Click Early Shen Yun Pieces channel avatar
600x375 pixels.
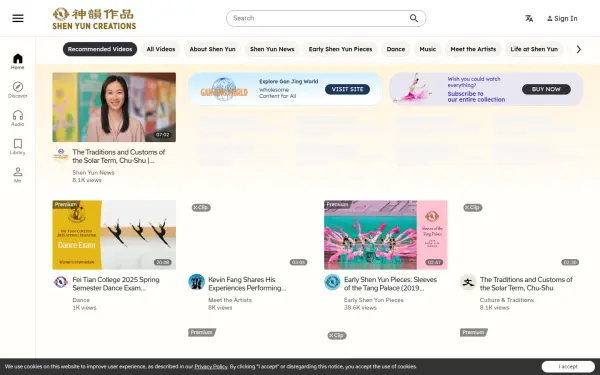(x=332, y=282)
